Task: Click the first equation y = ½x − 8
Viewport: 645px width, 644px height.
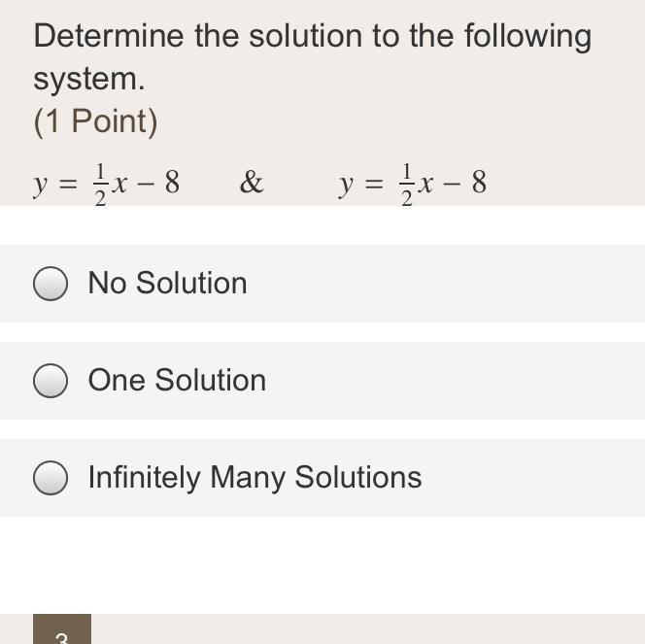Action: point(107,183)
